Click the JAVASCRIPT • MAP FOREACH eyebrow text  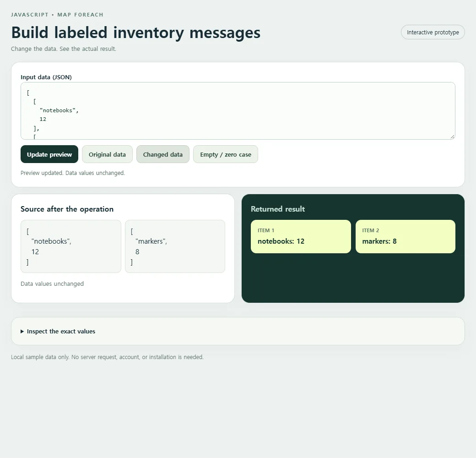click(x=57, y=15)
